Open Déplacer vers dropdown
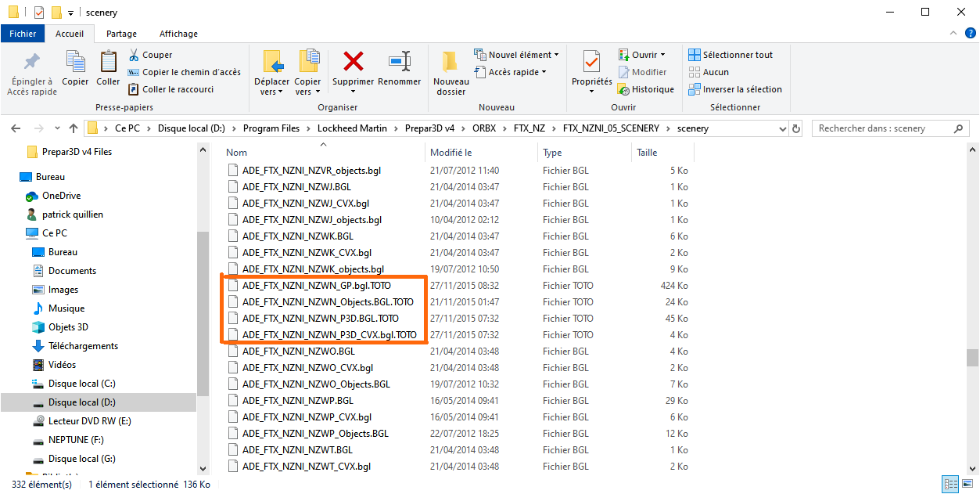The image size is (980, 494). [271, 74]
